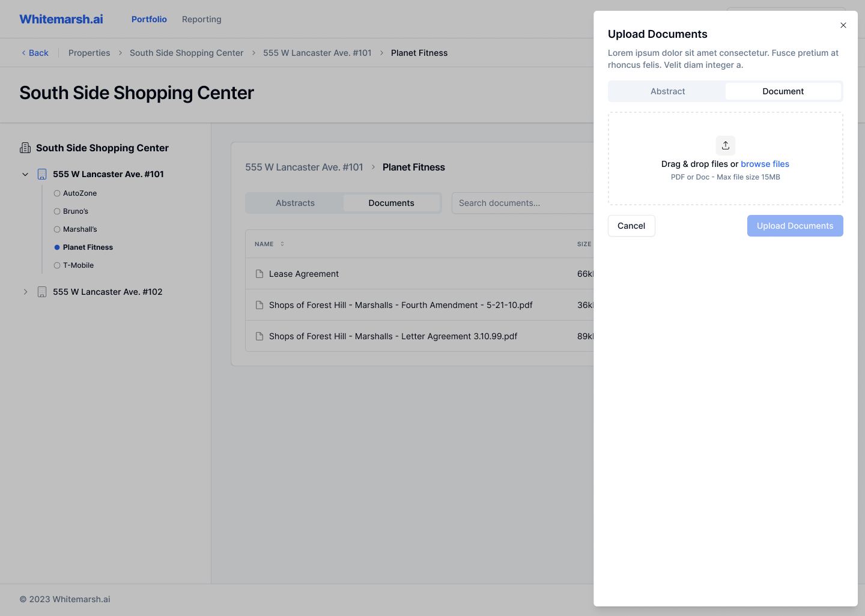Select the Bruno's tenant radio
Image resolution: width=865 pixels, height=616 pixels.
[x=57, y=211]
